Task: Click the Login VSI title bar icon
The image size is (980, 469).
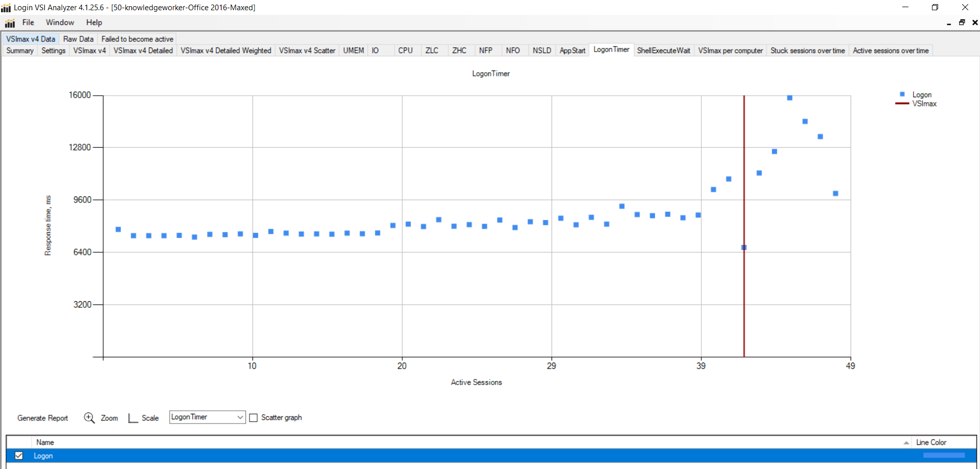Action: [x=6, y=8]
